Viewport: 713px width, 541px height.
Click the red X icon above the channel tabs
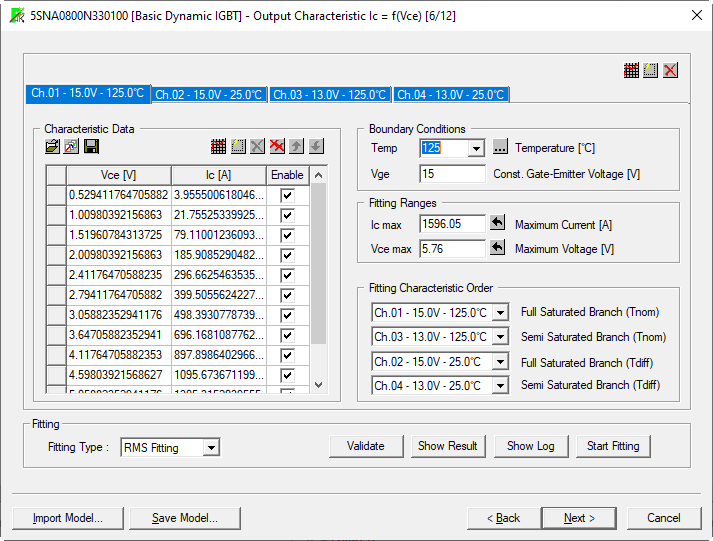coord(670,70)
